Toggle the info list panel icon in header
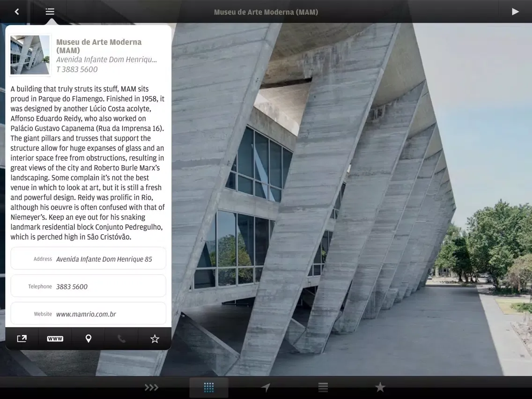This screenshot has height=399, width=532. click(50, 12)
